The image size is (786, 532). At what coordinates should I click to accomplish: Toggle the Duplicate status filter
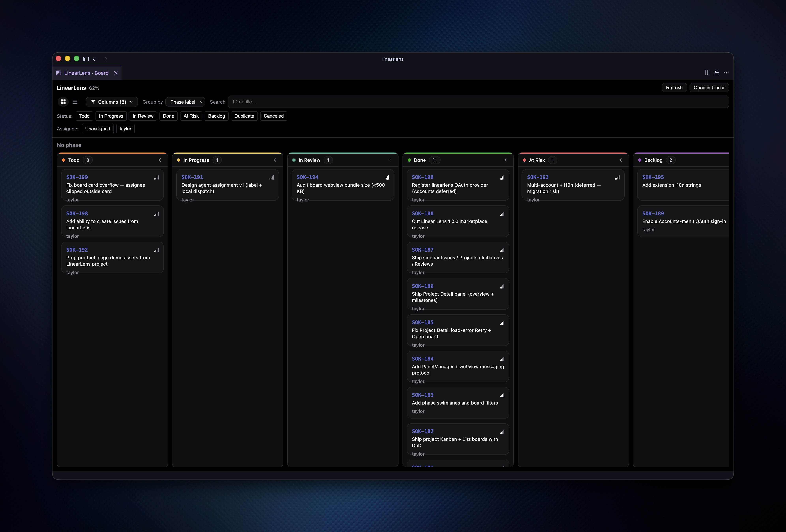[x=244, y=116]
